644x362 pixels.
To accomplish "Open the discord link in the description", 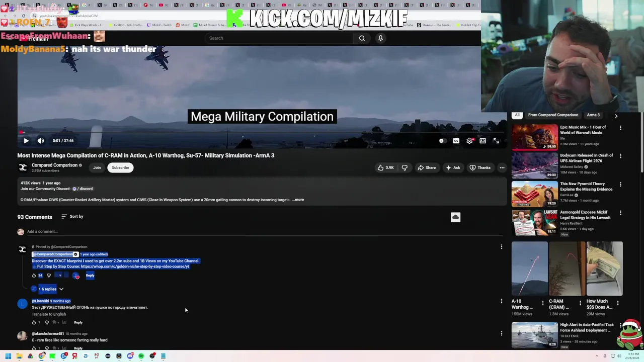I will [83, 189].
